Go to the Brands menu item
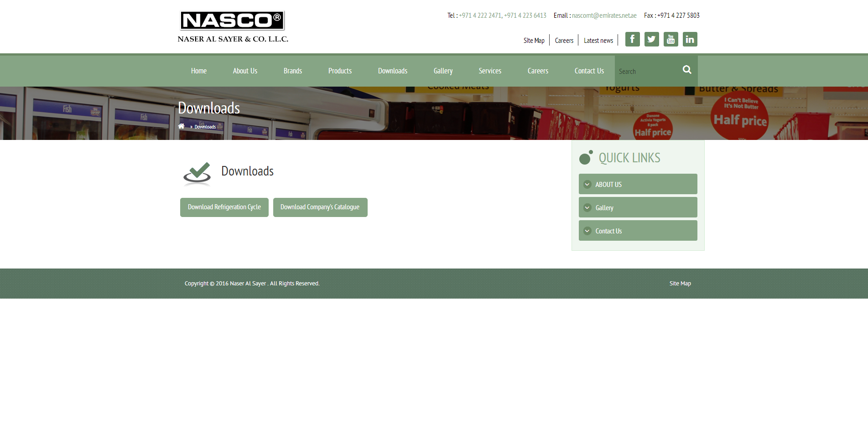 pyautogui.click(x=292, y=71)
